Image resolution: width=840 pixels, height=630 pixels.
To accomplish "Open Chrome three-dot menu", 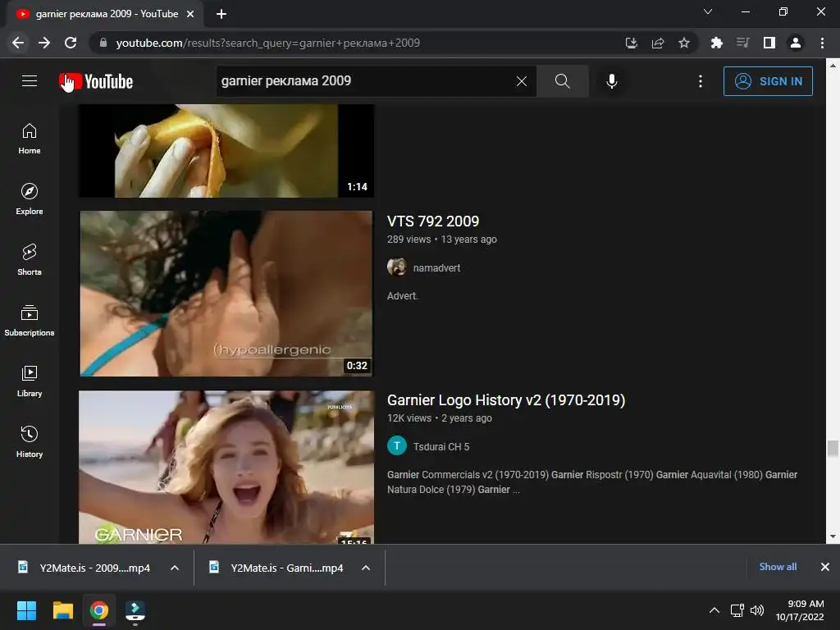I will (x=822, y=43).
